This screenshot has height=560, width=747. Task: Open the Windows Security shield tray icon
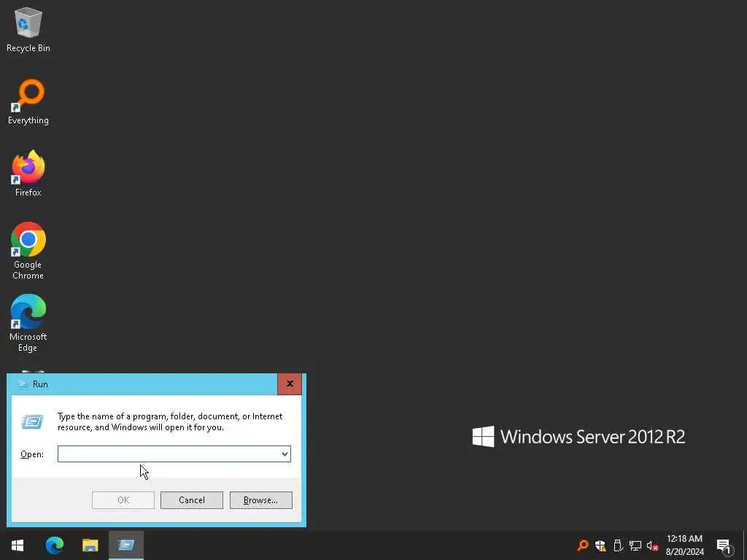[600, 545]
